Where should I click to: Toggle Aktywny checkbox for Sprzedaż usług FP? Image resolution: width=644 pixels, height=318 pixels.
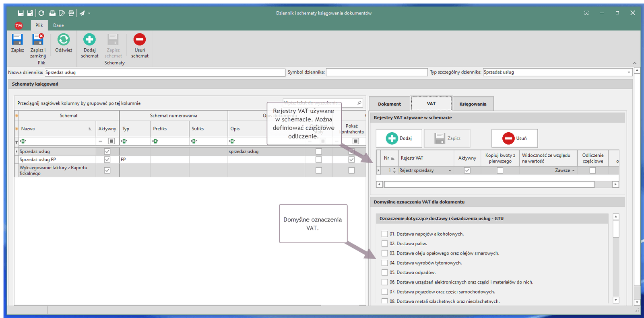coord(107,160)
